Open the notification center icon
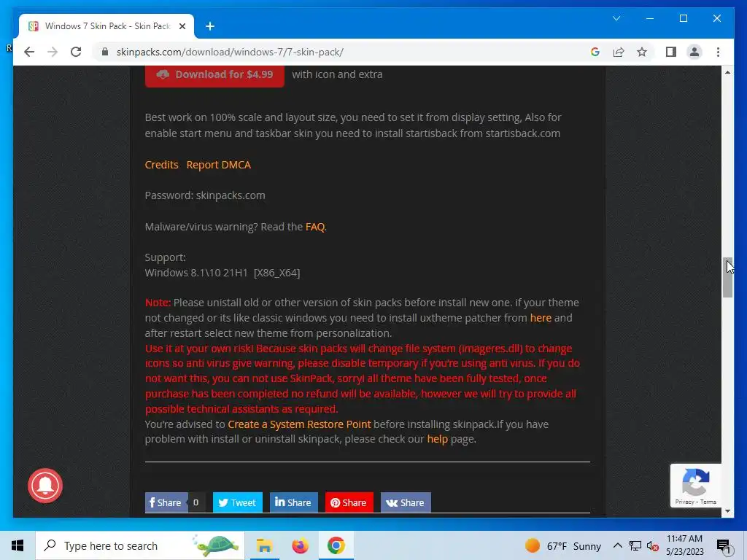 [x=723, y=545]
